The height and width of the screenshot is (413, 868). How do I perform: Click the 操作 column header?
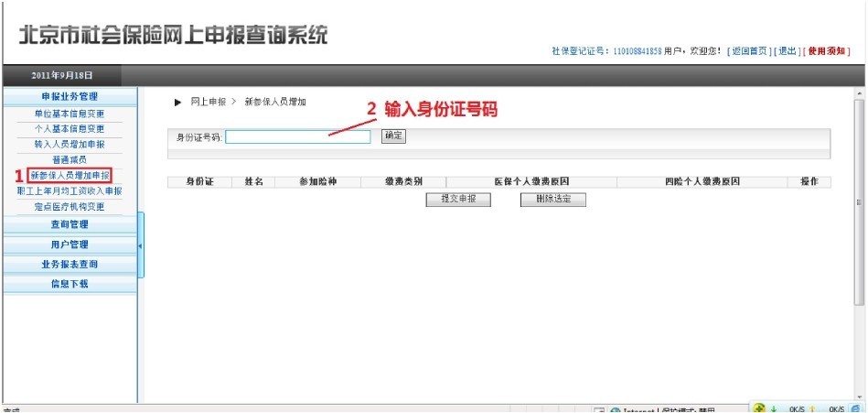click(809, 182)
